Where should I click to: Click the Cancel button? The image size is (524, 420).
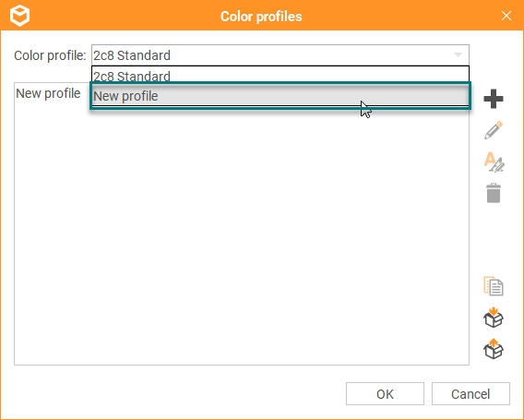[x=470, y=394]
